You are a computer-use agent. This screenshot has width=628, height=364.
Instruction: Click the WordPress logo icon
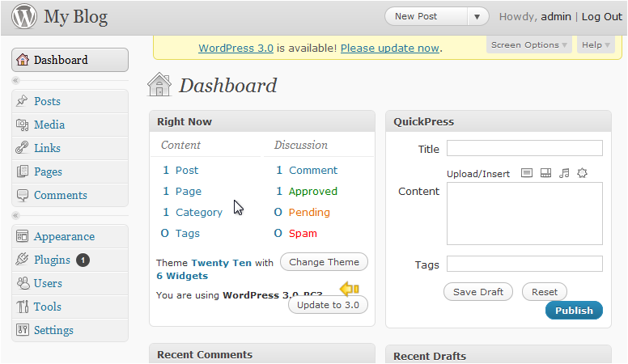point(24,16)
